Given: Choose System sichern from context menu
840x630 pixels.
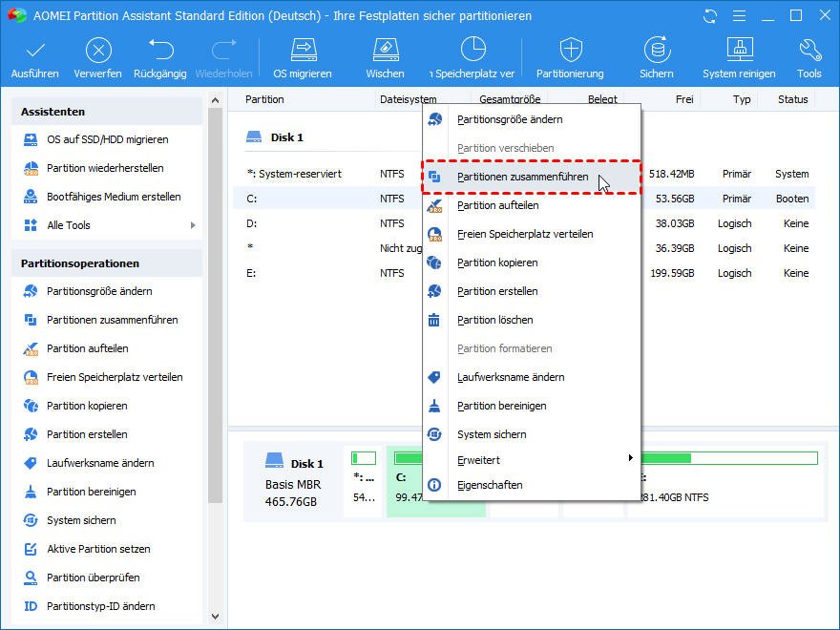Looking at the screenshot, I should [532, 434].
